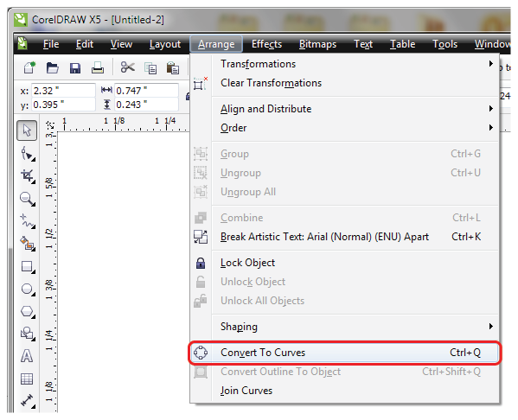Open Zoom tool flyout arrow
Image resolution: width=518 pixels, height=420 pixels.
33,205
